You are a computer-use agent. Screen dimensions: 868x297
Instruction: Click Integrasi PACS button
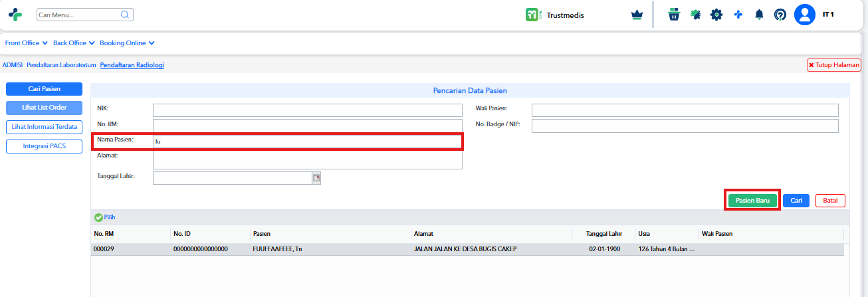[44, 146]
